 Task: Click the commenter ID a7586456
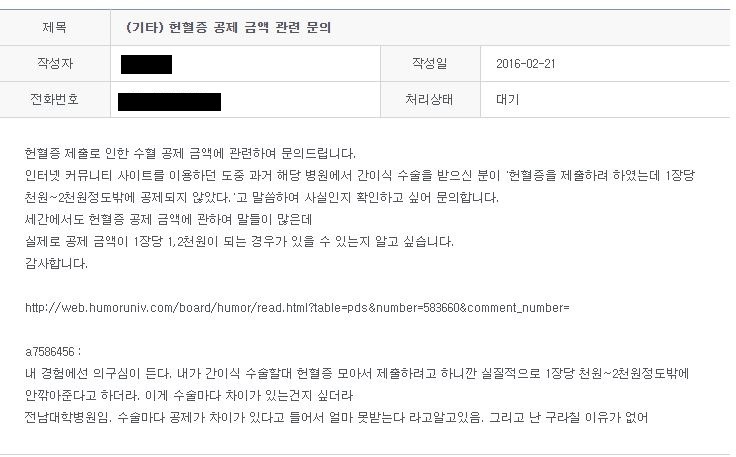click(x=53, y=351)
